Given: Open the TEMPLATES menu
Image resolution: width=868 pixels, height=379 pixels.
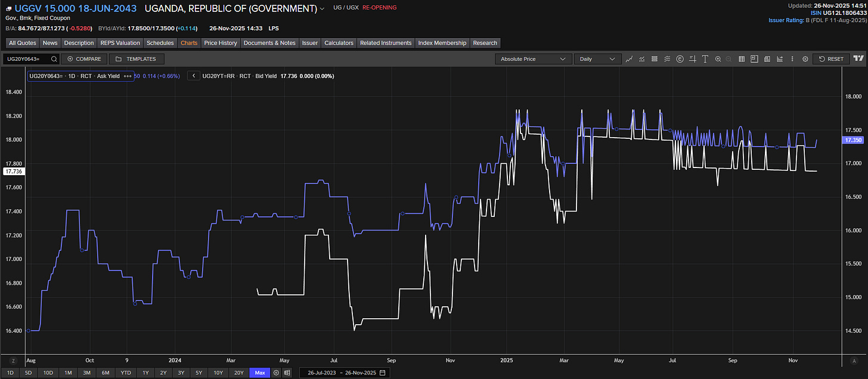Looking at the screenshot, I should click(137, 59).
